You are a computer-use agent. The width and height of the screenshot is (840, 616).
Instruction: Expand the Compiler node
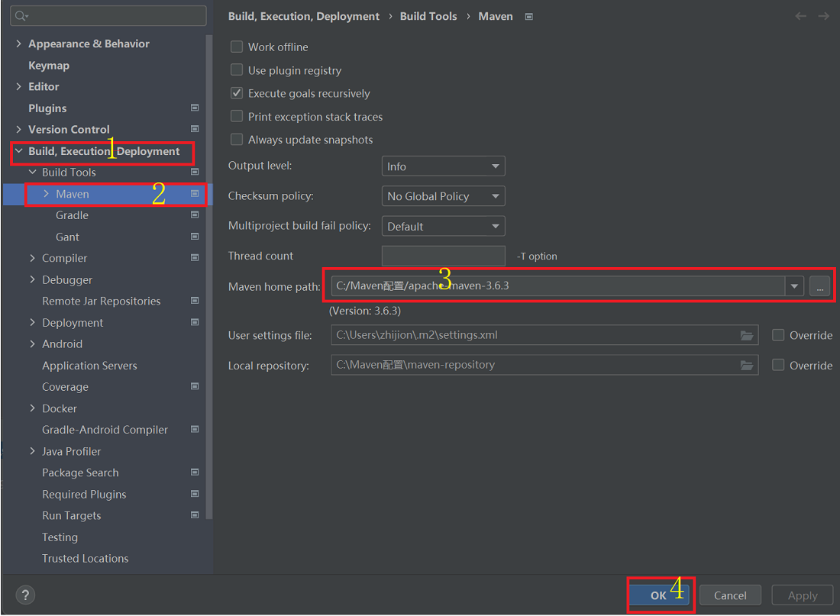pos(33,258)
